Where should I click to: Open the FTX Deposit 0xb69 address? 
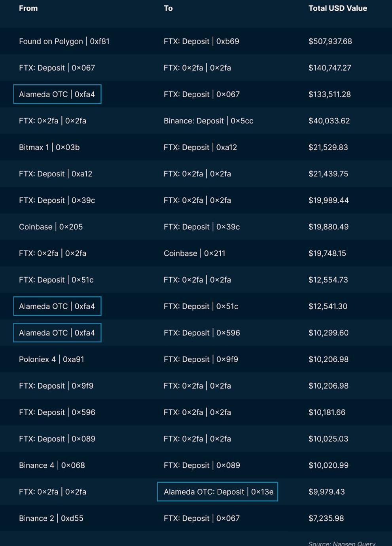[x=201, y=41]
